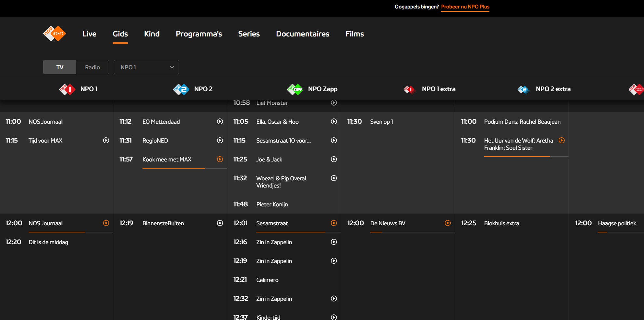Switch guide to Radio mode
Viewport: 644px width, 320px height.
point(92,67)
